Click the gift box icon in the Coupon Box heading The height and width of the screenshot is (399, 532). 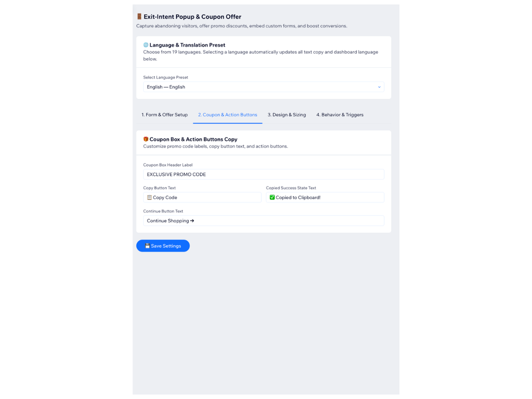(x=146, y=139)
